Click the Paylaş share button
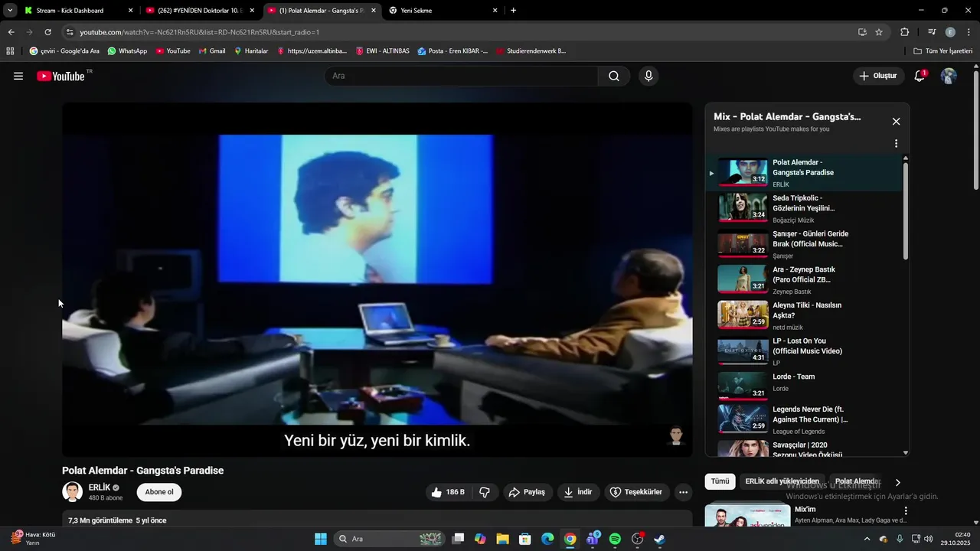The image size is (980, 551). [527, 492]
